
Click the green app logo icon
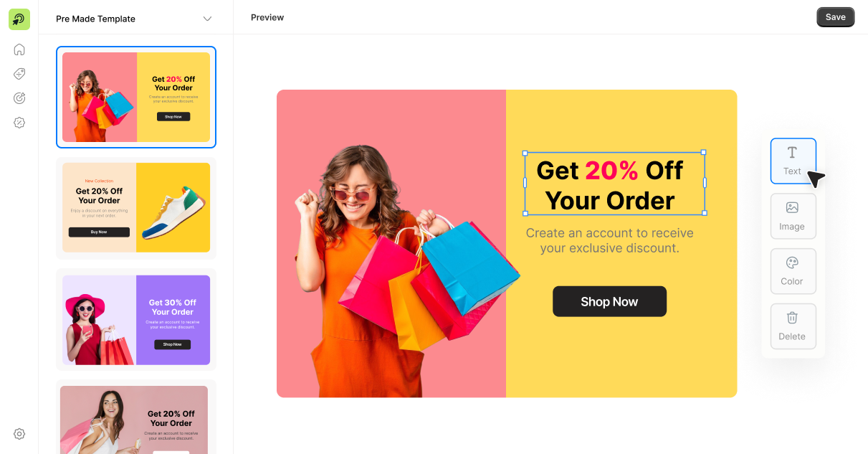(19, 19)
